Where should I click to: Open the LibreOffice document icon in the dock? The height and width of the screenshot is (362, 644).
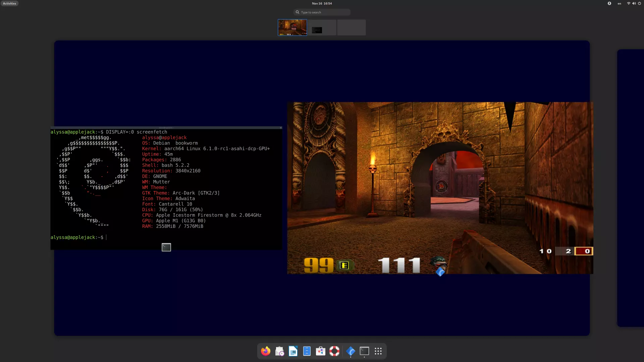click(x=293, y=351)
